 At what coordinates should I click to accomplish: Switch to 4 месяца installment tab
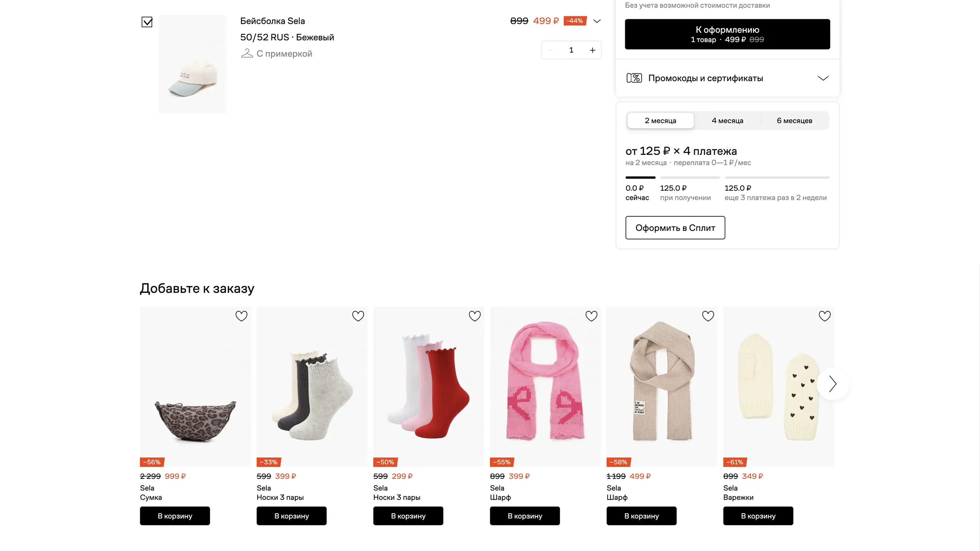(728, 120)
